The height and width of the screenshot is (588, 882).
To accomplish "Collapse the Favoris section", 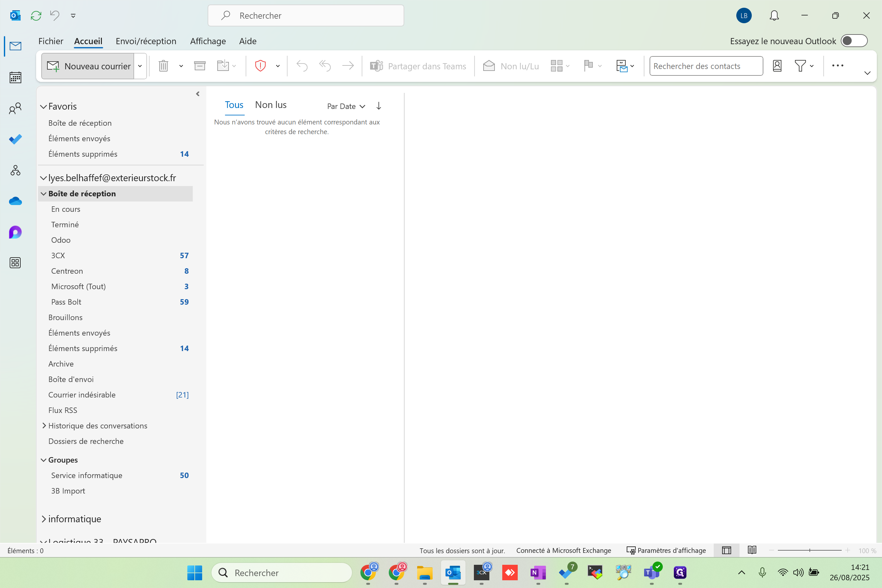I will (44, 106).
